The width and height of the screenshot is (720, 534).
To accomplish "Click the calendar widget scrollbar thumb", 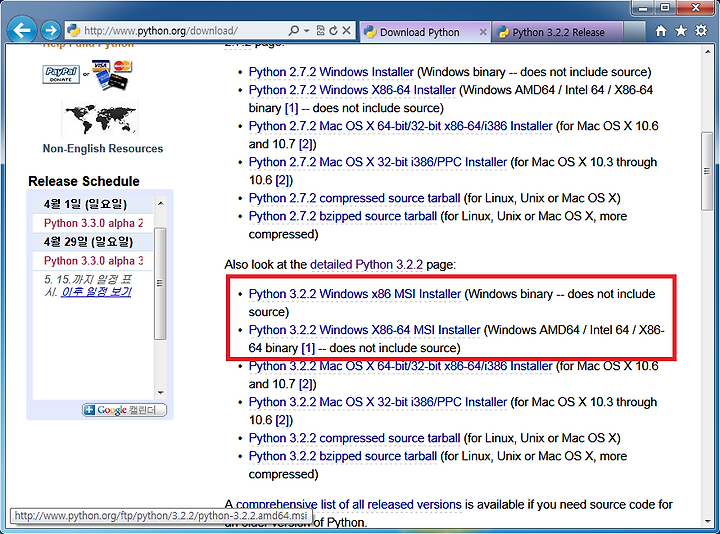I will pos(160,283).
